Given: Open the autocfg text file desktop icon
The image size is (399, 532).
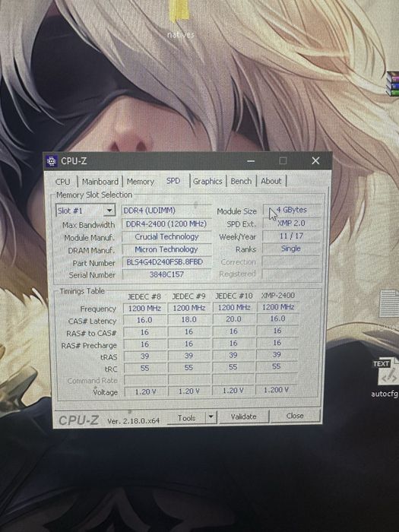Looking at the screenshot, I should [387, 377].
